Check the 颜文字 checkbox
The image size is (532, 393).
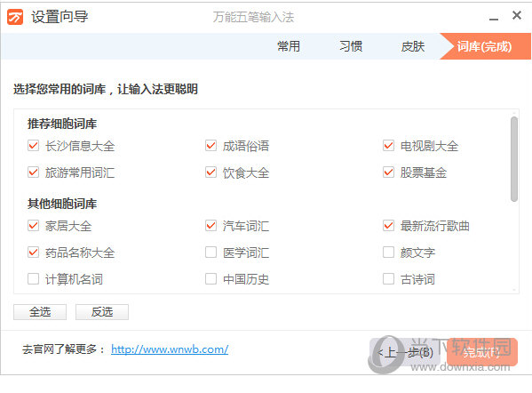pos(388,253)
